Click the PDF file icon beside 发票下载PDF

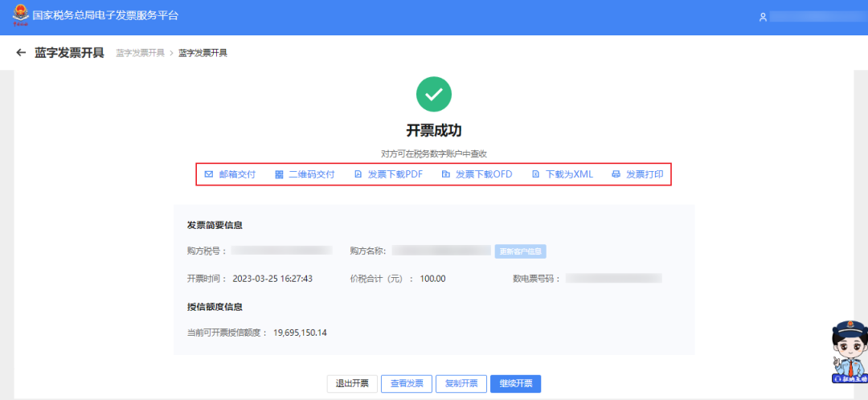tap(358, 174)
